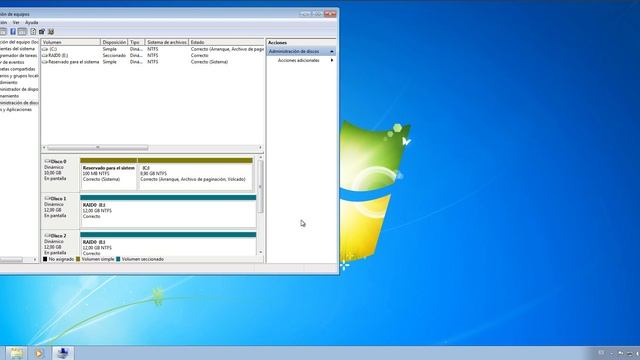The width and height of the screenshot is (640, 360).
Task: Sort by the Disposición column header
Action: pos(114,42)
